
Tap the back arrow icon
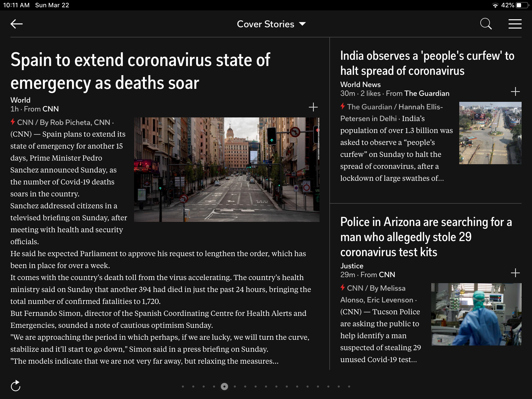[16, 24]
